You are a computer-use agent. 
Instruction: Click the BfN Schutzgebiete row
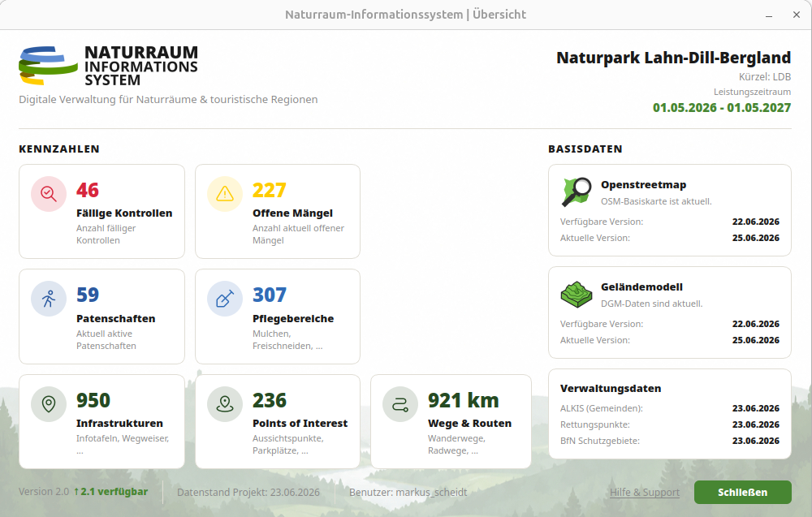(x=670, y=441)
